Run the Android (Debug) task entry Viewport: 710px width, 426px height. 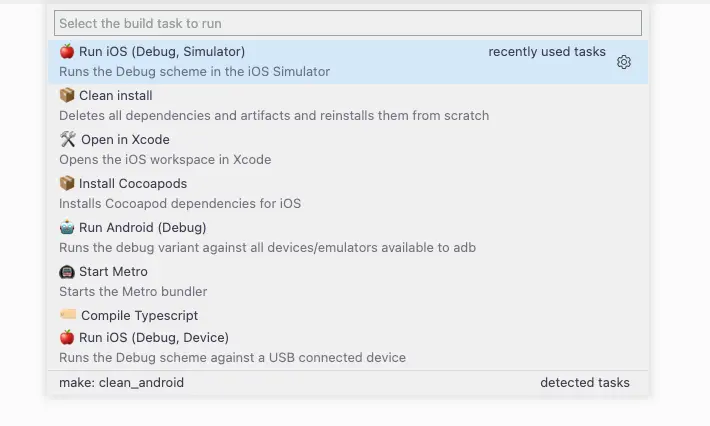tap(348, 237)
